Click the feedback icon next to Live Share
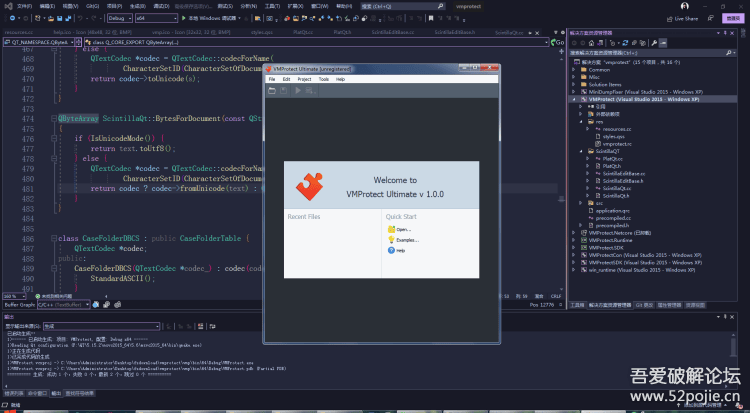This screenshot has height=413, width=750. click(711, 18)
